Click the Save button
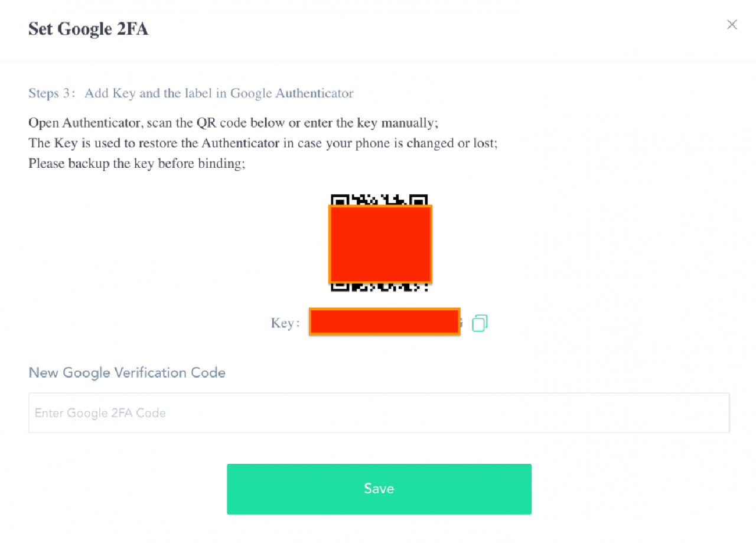Image resolution: width=756 pixels, height=543 pixels. click(379, 489)
